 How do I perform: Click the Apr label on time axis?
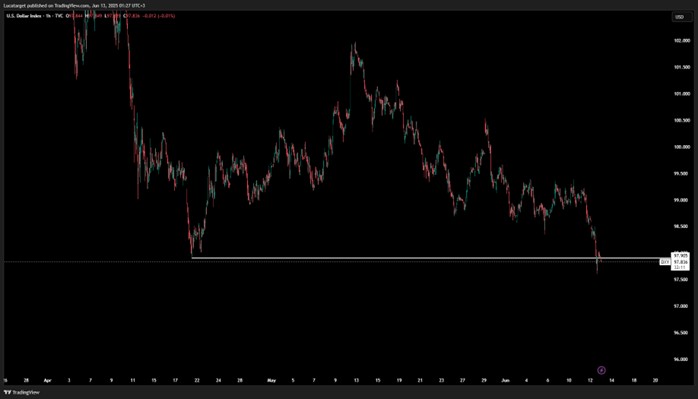[x=48, y=381]
